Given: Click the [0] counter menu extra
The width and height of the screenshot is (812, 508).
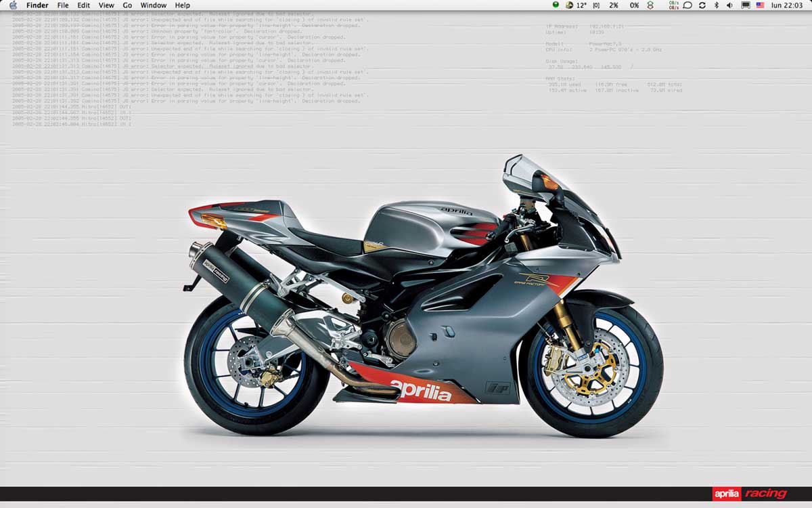Looking at the screenshot, I should click(596, 5).
